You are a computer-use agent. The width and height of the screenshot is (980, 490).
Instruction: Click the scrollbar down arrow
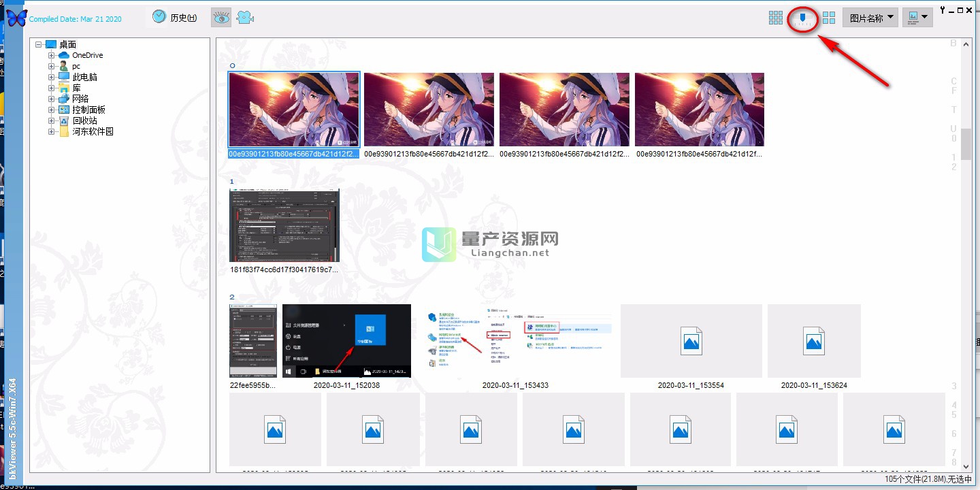tap(966, 466)
